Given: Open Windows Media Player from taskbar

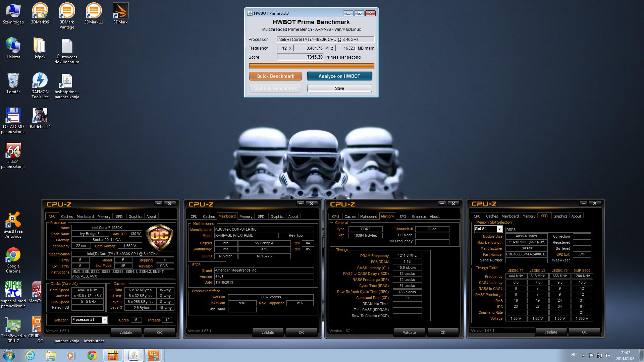Looking at the screenshot, I should coord(71,355).
